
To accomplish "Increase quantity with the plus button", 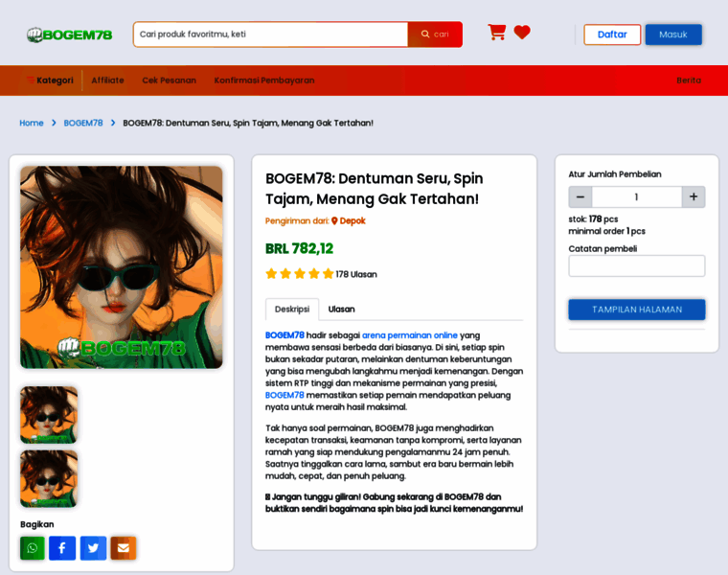I will click(694, 196).
